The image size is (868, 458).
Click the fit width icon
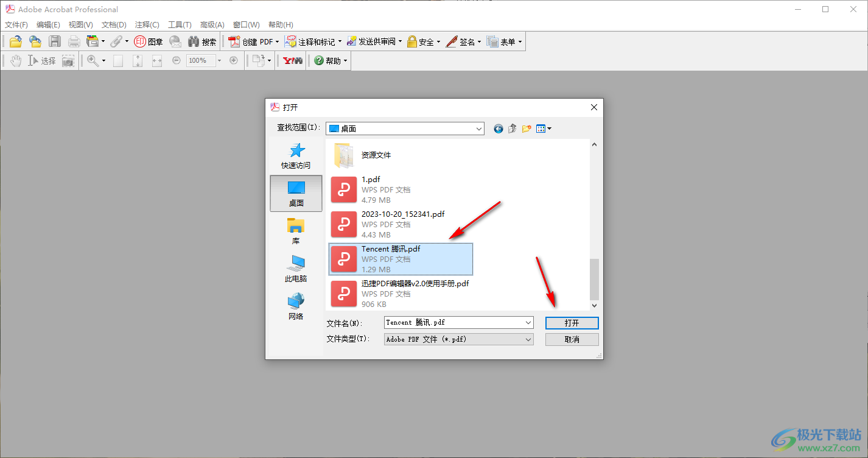coord(157,60)
